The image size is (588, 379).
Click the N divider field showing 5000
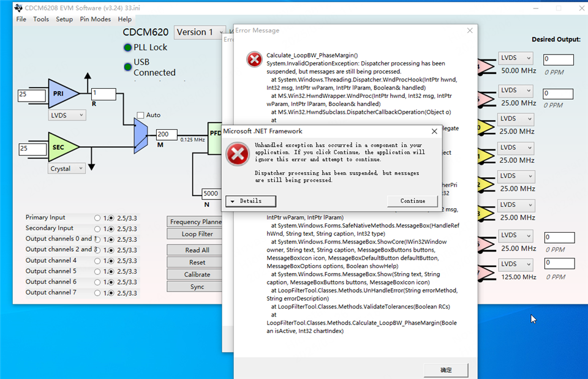[212, 193]
